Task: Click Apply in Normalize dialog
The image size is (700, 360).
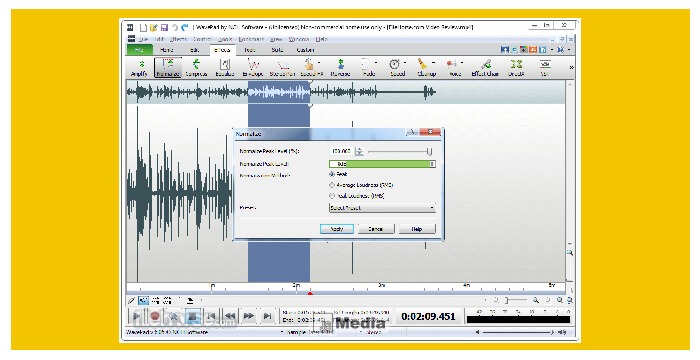Action: pyautogui.click(x=337, y=229)
